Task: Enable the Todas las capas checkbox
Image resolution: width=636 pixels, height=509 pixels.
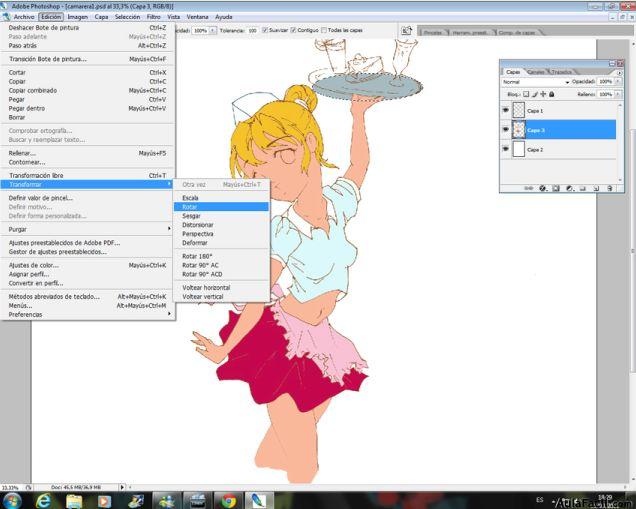Action: tap(324, 30)
